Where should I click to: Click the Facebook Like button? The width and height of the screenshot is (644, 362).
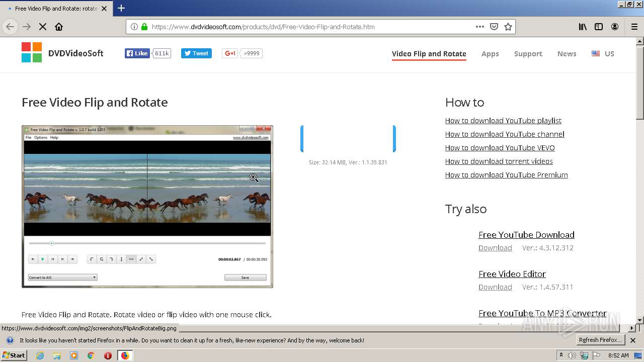(137, 53)
